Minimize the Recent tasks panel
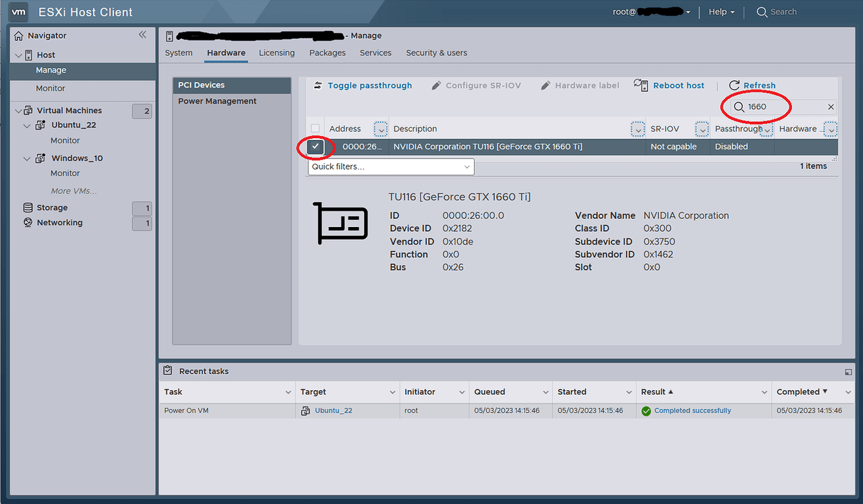Screen dimensions: 863x504 coord(848,371)
